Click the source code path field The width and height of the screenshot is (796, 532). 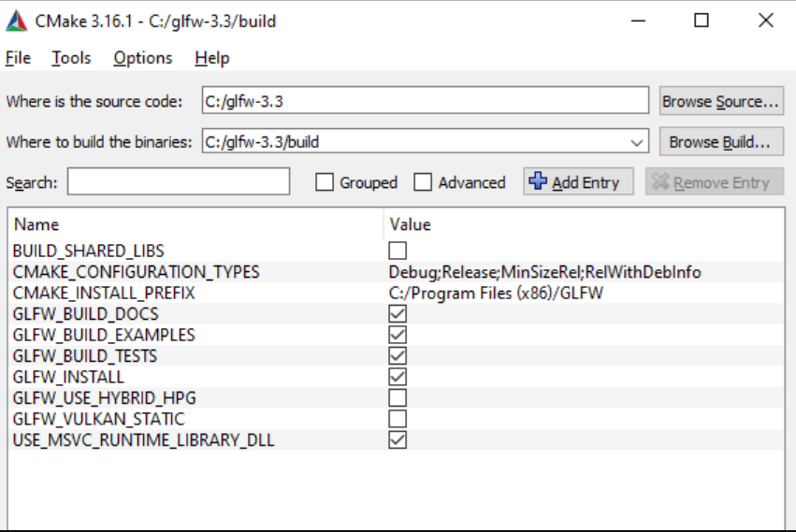[425, 101]
